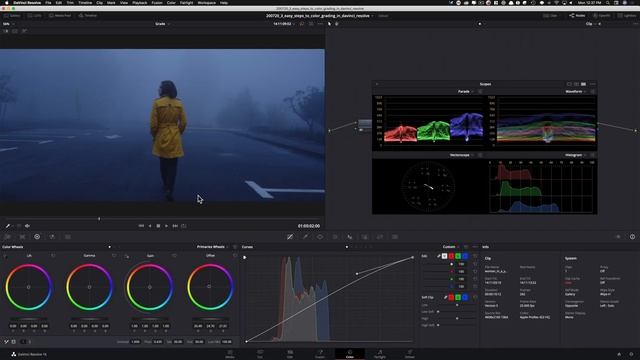The image size is (640, 360).
Task: Toggle the blue curve edit channel
Action: (465, 256)
